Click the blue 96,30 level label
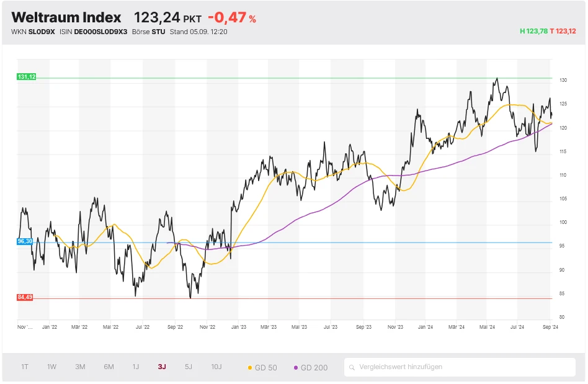The width and height of the screenshot is (588, 384). pos(24,242)
